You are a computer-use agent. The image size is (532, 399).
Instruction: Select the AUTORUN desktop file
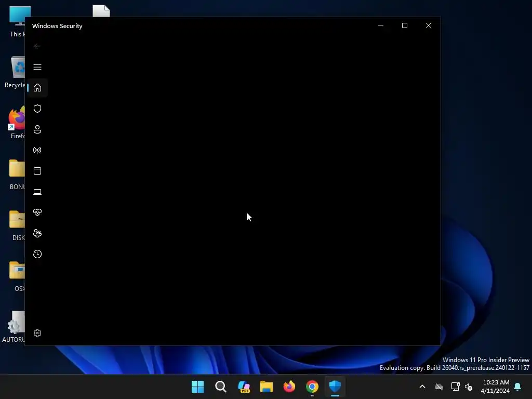pos(14,326)
